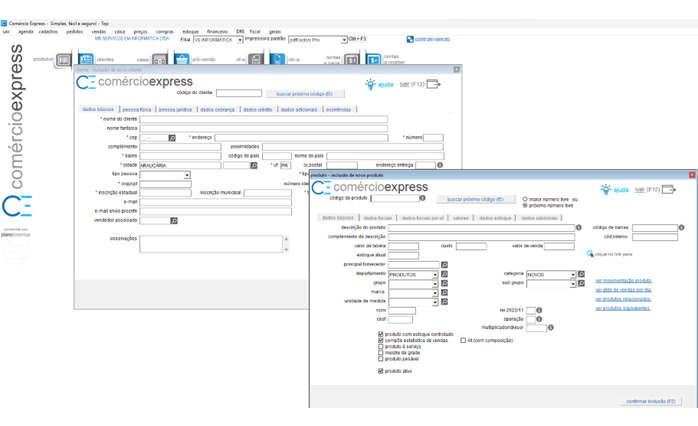
Task: Open the impressora padrão dropdown
Action: tap(344, 40)
